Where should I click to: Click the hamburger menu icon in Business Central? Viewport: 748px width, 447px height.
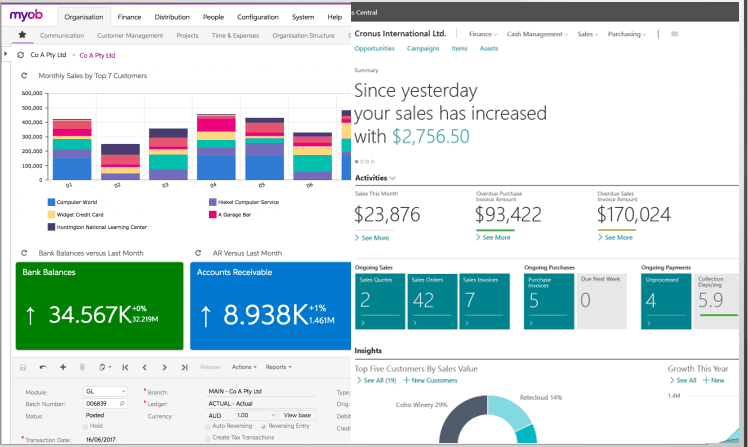[675, 34]
